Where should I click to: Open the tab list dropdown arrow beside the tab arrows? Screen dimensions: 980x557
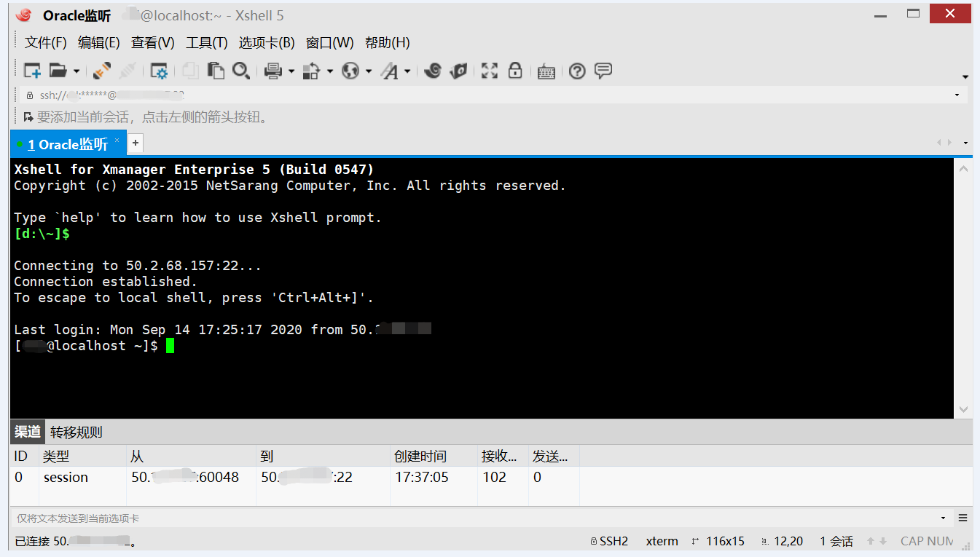pyautogui.click(x=966, y=143)
